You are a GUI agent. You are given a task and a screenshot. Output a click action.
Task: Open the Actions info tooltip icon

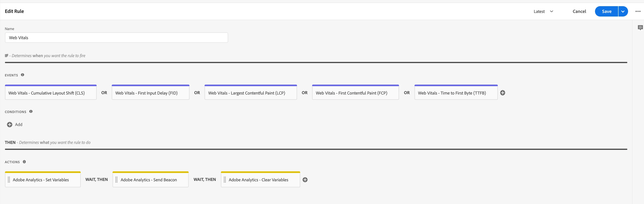tap(24, 162)
